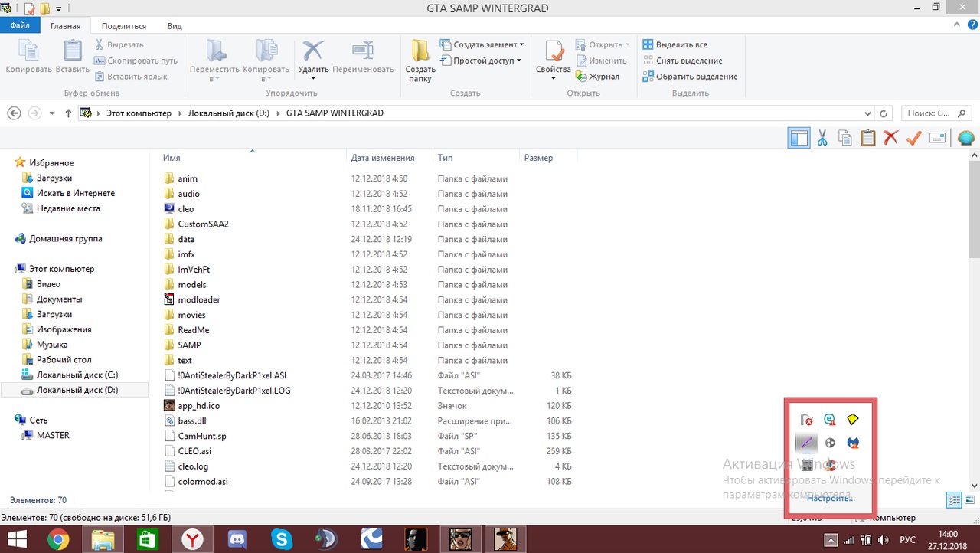Click the red X delete toolbar icon
This screenshot has width=980, height=553.
[x=890, y=139]
